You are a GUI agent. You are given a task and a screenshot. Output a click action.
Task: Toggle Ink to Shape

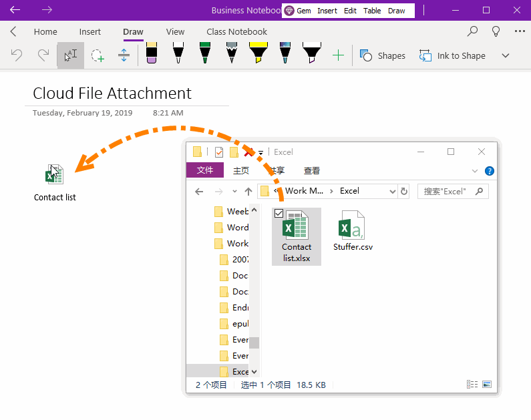[452, 55]
